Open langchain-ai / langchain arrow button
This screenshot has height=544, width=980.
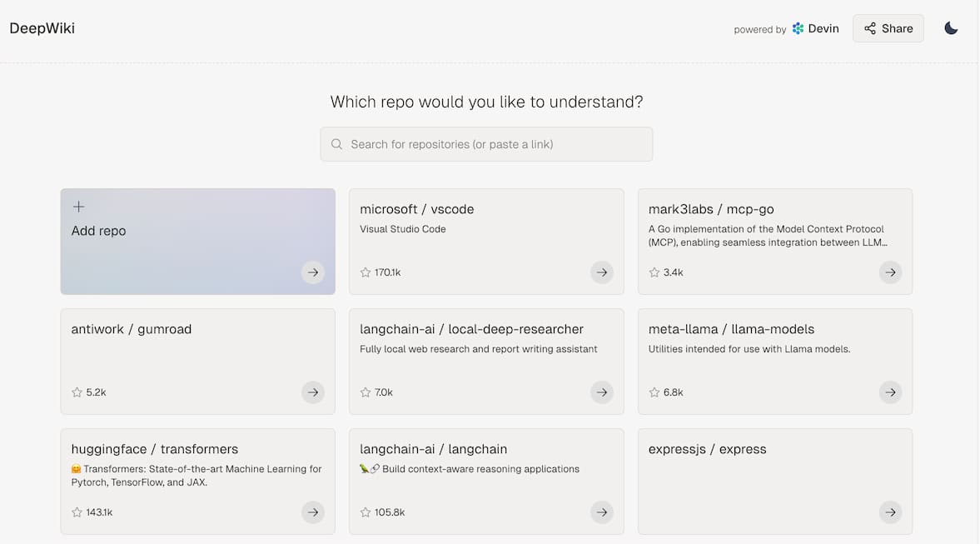(x=601, y=512)
